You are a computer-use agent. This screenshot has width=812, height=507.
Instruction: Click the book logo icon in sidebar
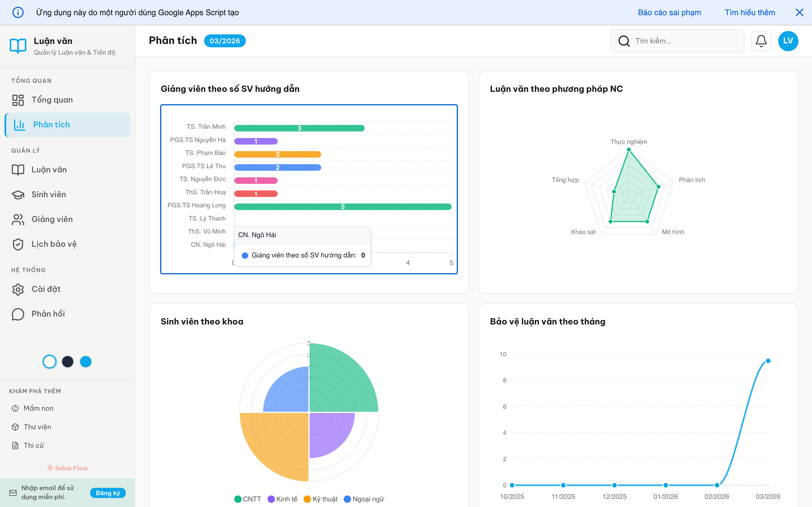[x=18, y=46]
